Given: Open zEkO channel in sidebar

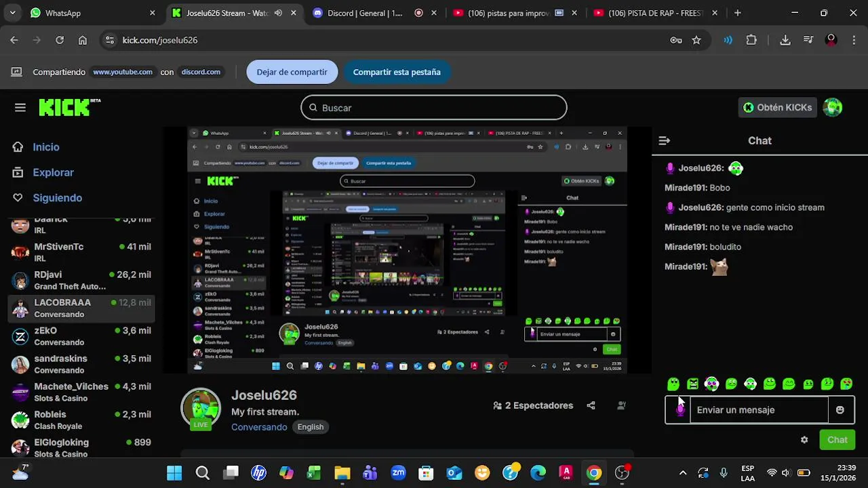Looking at the screenshot, I should point(83,336).
